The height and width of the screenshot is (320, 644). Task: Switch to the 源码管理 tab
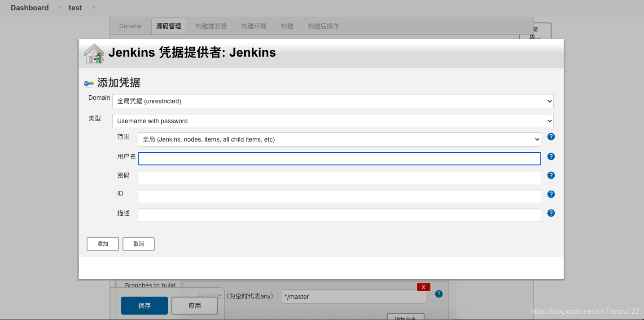(x=168, y=26)
